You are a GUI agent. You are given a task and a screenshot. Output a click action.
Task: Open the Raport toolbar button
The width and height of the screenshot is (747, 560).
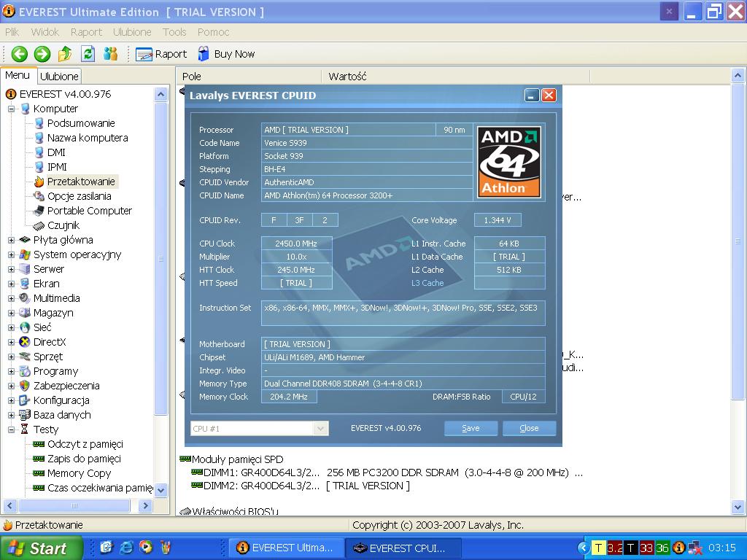point(161,54)
